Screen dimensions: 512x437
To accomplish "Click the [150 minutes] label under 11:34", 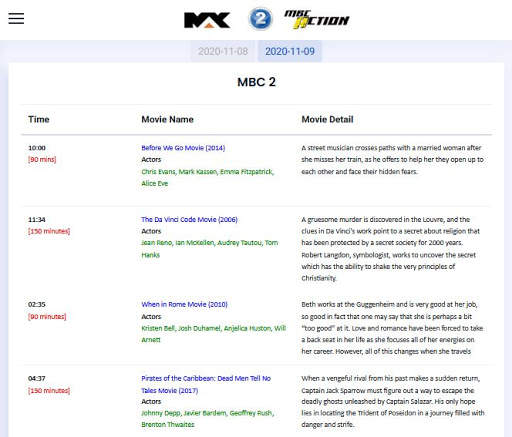I will pyautogui.click(x=49, y=231).
